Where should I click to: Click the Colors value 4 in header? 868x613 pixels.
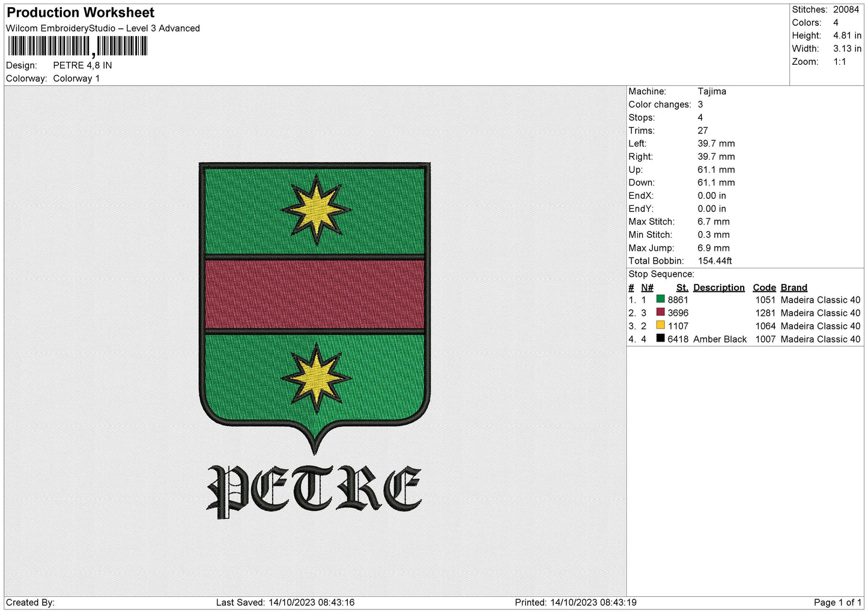click(x=836, y=23)
